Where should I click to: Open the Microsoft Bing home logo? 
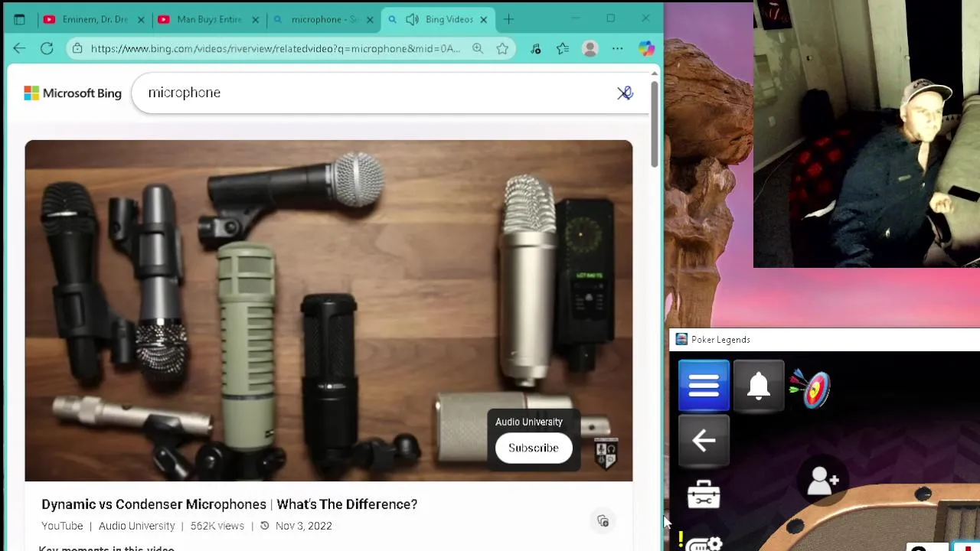tap(73, 93)
